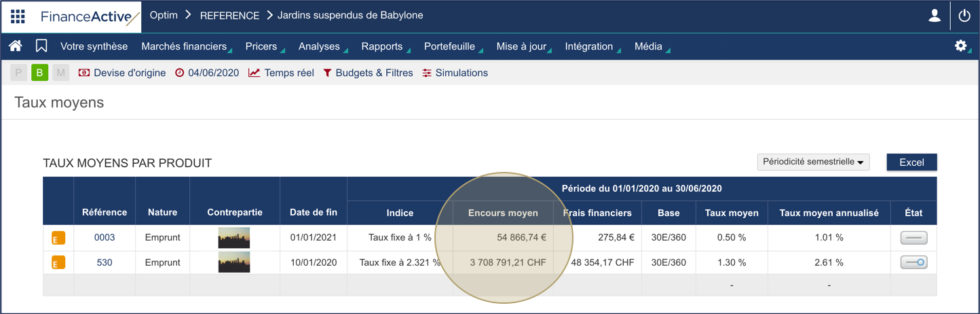Enable the green B mode toggle
980x314 pixels.
pyautogui.click(x=39, y=73)
